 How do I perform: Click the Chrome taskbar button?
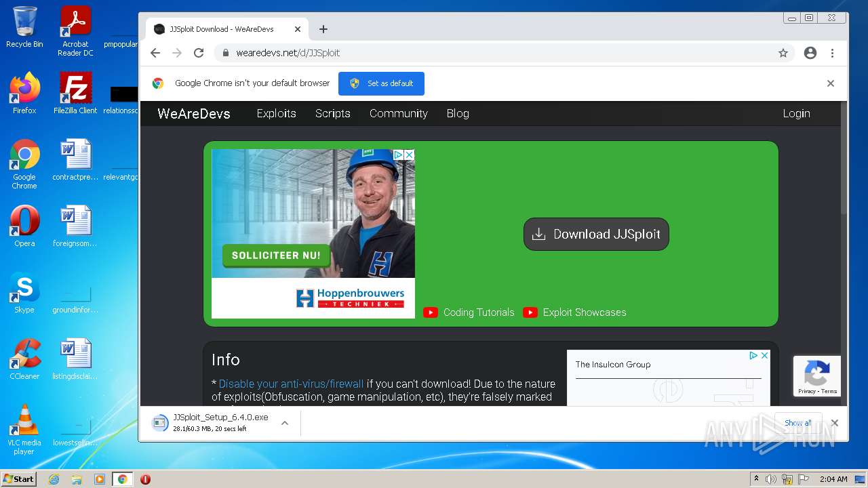click(x=122, y=479)
